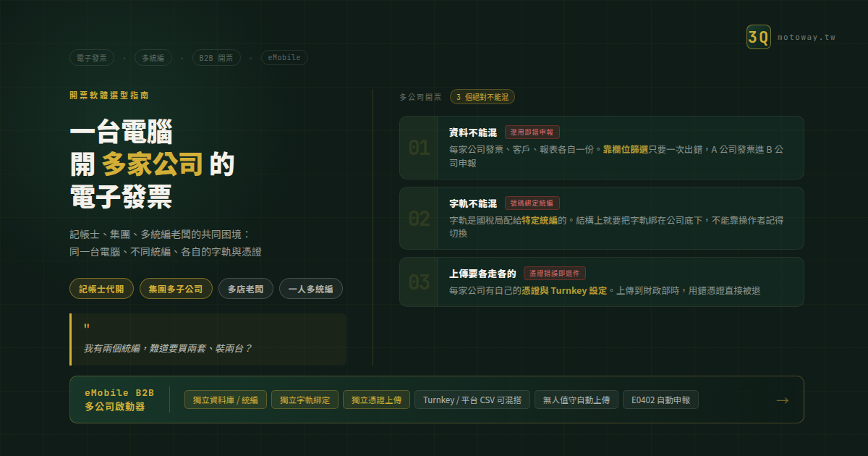The width and height of the screenshot is (868, 456).
Task: Click the 一人多統編 pill
Action: click(311, 289)
